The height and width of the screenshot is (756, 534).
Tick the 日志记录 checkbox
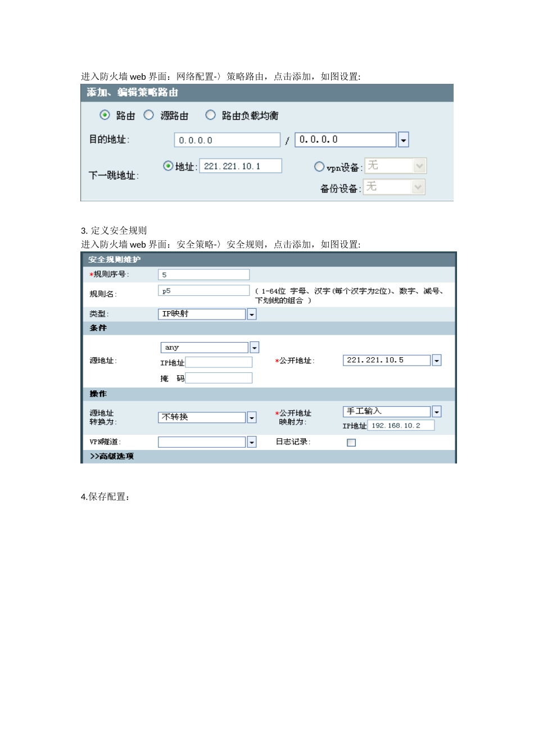pos(351,443)
